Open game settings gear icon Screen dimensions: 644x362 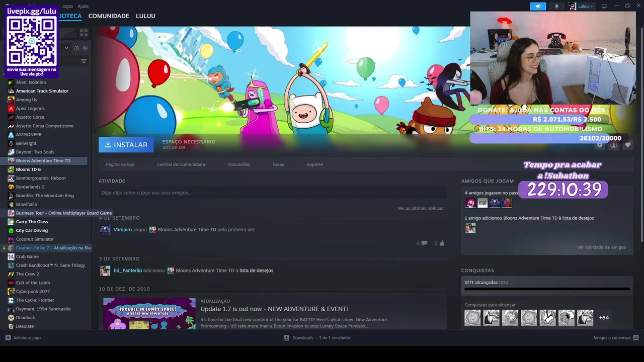pyautogui.click(x=599, y=145)
